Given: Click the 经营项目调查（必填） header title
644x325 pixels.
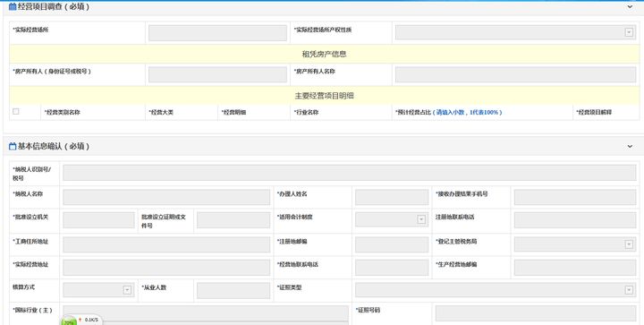Looking at the screenshot, I should (x=54, y=6).
